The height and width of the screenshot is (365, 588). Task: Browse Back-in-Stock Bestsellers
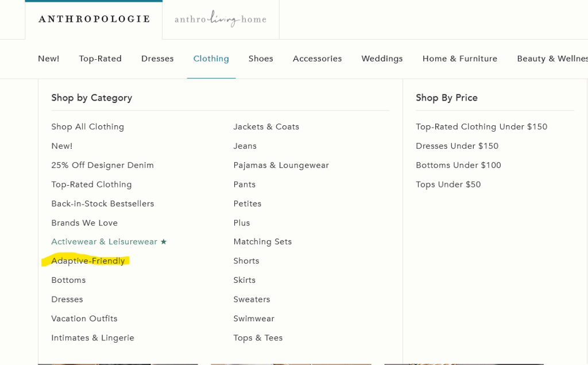pos(102,203)
